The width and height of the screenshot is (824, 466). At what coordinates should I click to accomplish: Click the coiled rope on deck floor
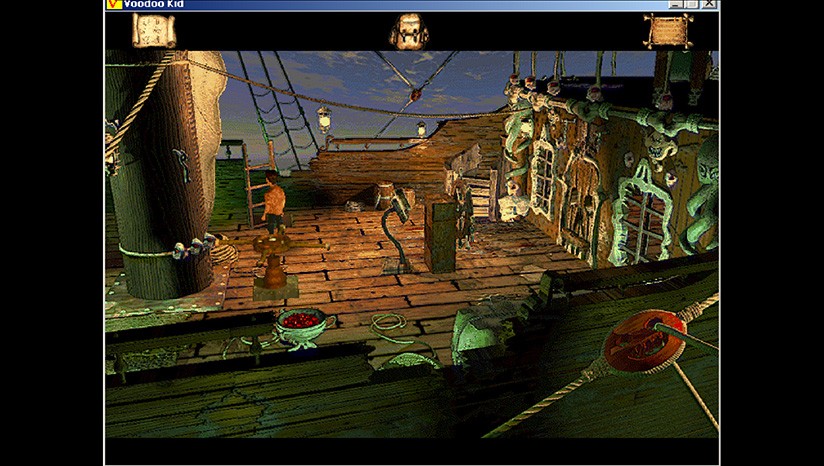pyautogui.click(x=388, y=323)
